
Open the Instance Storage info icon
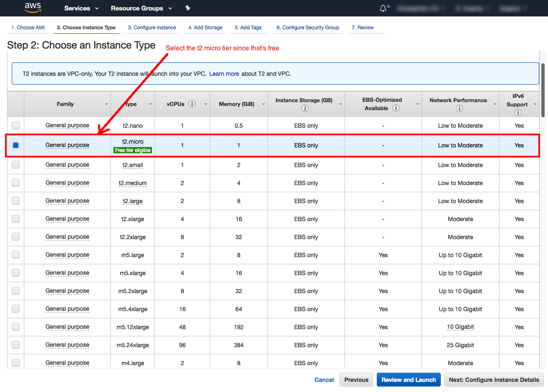coord(306,108)
